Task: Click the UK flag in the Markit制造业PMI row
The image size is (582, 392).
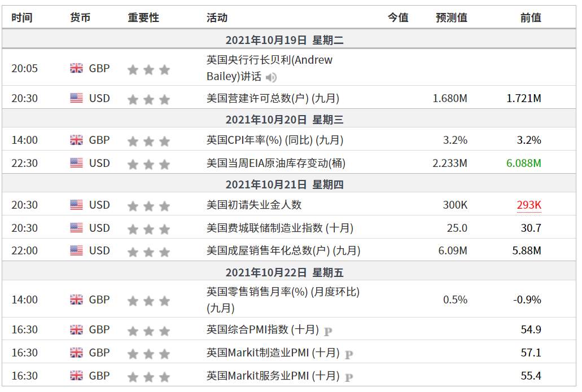Action: pyautogui.click(x=76, y=353)
